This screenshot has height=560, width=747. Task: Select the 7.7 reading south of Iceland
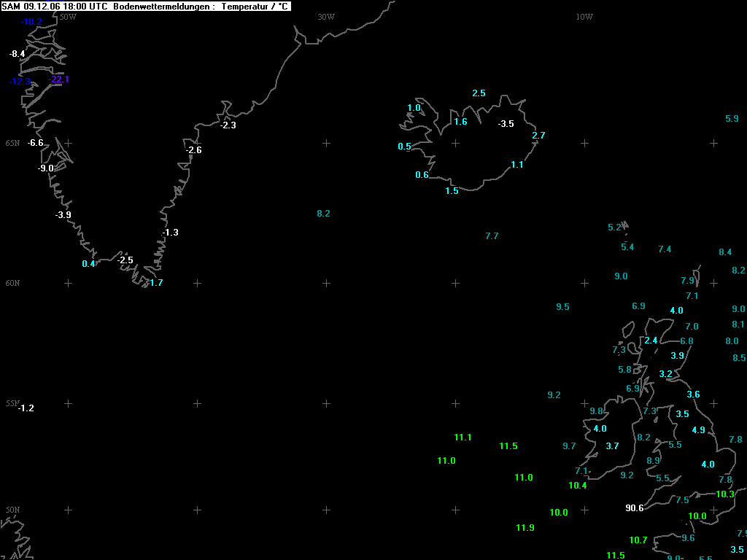pos(492,236)
